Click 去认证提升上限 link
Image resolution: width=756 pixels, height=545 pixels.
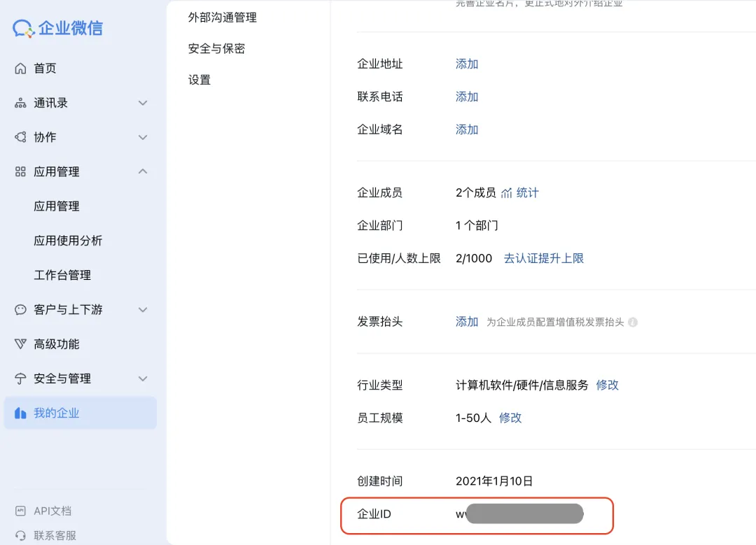[x=543, y=258]
